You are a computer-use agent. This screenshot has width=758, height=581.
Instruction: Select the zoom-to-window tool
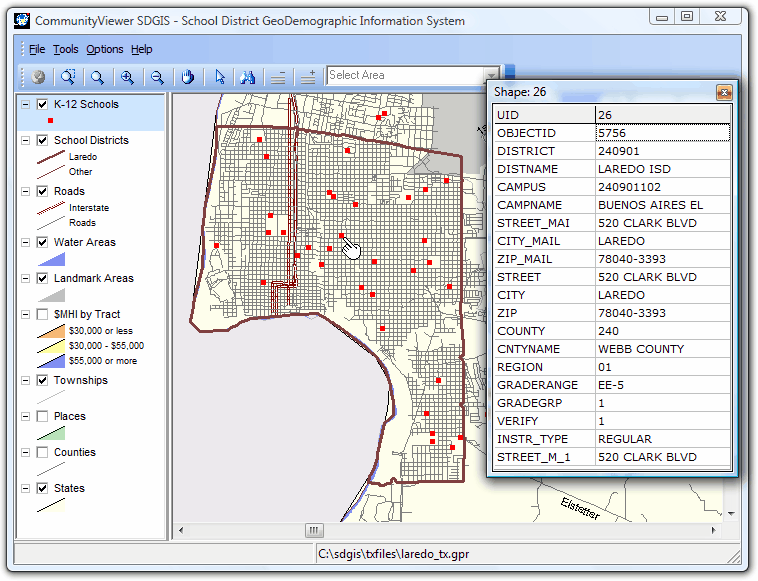[68, 76]
